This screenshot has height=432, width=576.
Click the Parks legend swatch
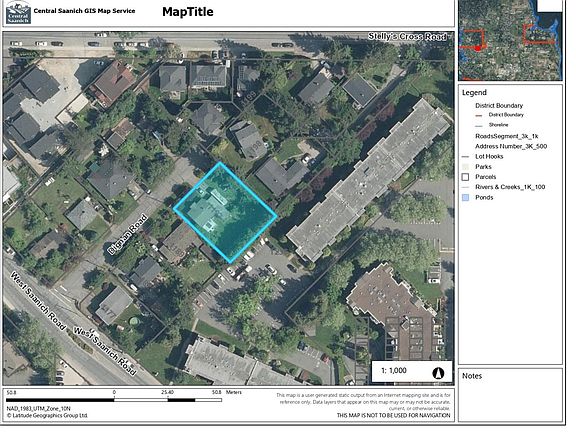[x=465, y=167]
